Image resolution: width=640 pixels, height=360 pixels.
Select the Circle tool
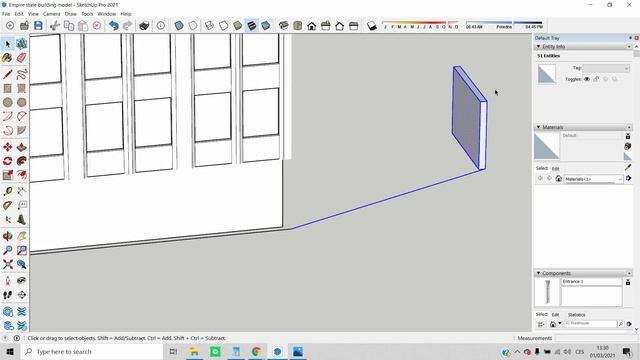[x=8, y=102]
